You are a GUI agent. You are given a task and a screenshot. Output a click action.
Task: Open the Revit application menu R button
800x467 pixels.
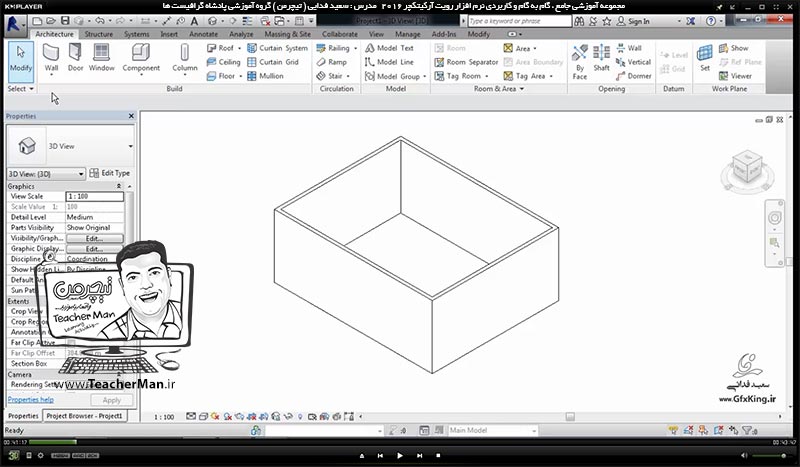click(14, 24)
